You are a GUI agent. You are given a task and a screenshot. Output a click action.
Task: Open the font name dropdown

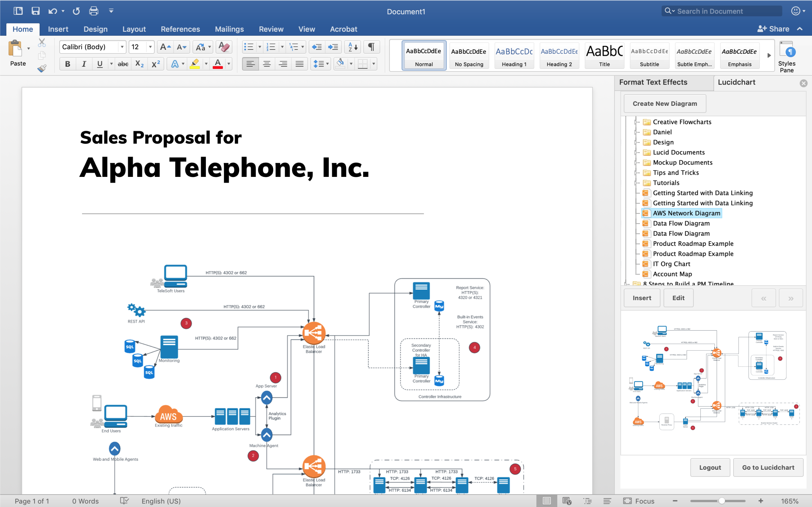(x=122, y=47)
